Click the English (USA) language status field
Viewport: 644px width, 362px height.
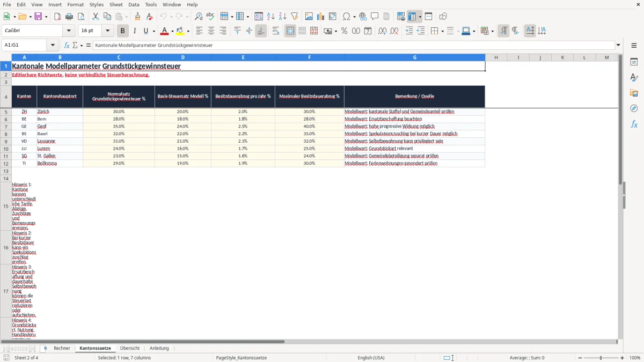[371, 358]
